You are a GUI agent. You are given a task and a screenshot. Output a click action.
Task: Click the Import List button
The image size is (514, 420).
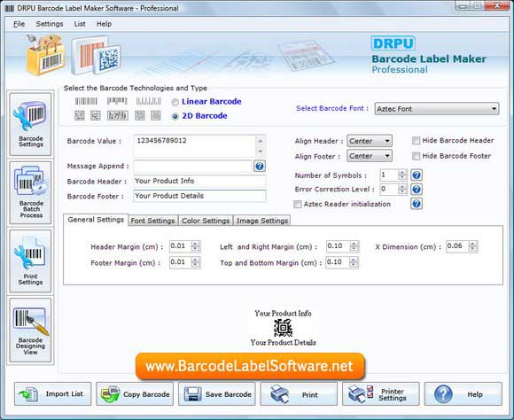[53, 394]
